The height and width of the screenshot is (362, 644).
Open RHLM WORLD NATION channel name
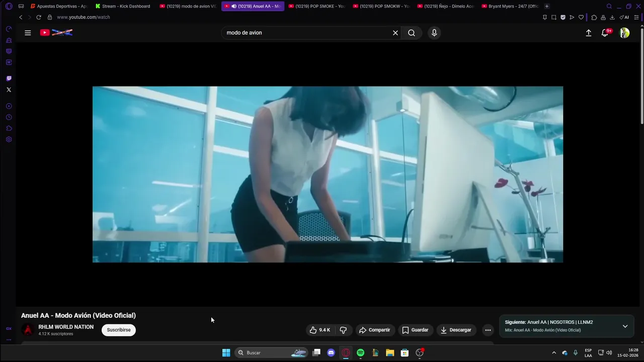(66, 327)
